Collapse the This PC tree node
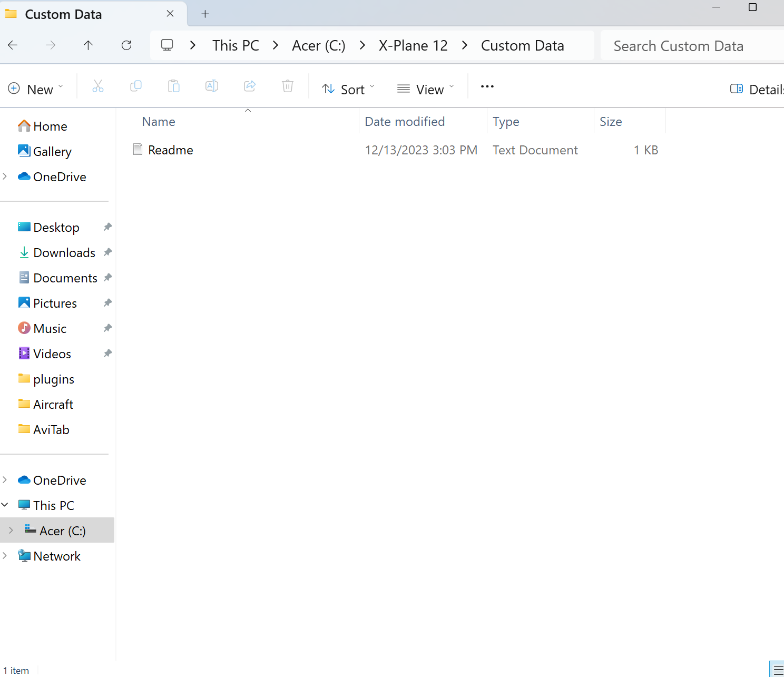Image resolution: width=784 pixels, height=677 pixels. click(x=5, y=505)
